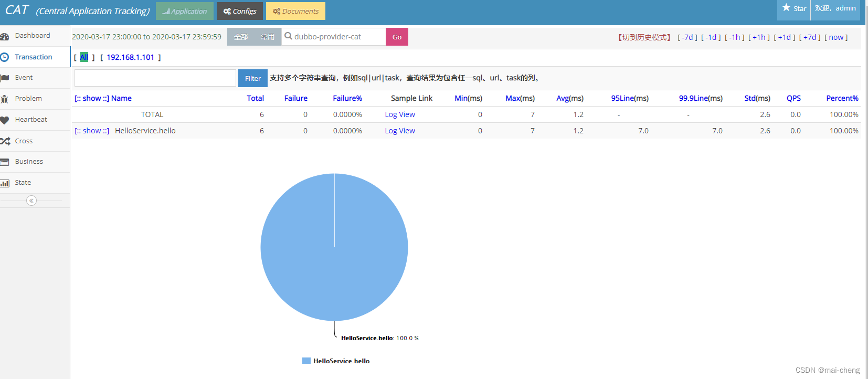This screenshot has height=379, width=868.
Task: Open the Documents tab
Action: click(x=295, y=11)
